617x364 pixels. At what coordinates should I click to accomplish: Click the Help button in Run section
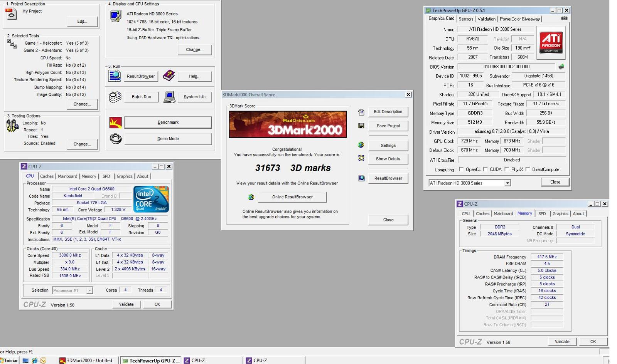pos(194,76)
